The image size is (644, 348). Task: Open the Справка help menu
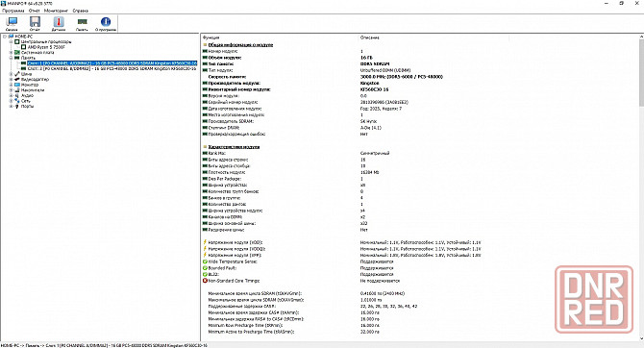coord(81,11)
